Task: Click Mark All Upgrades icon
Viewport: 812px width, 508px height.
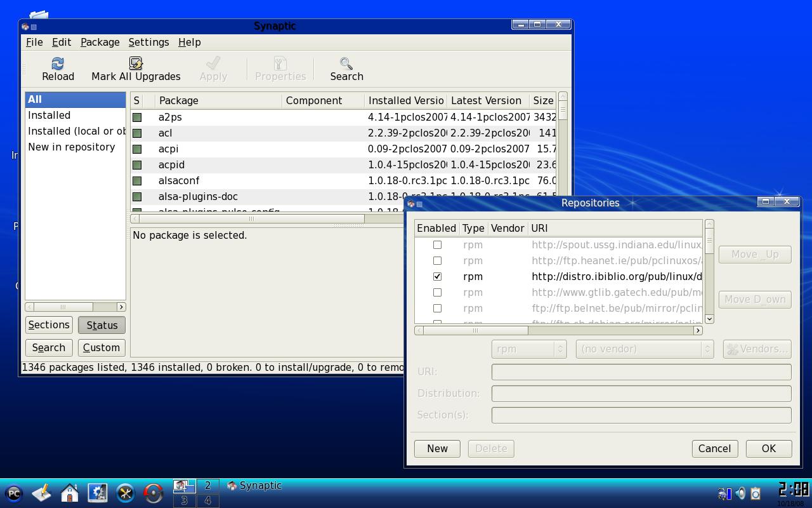Action: [136, 63]
